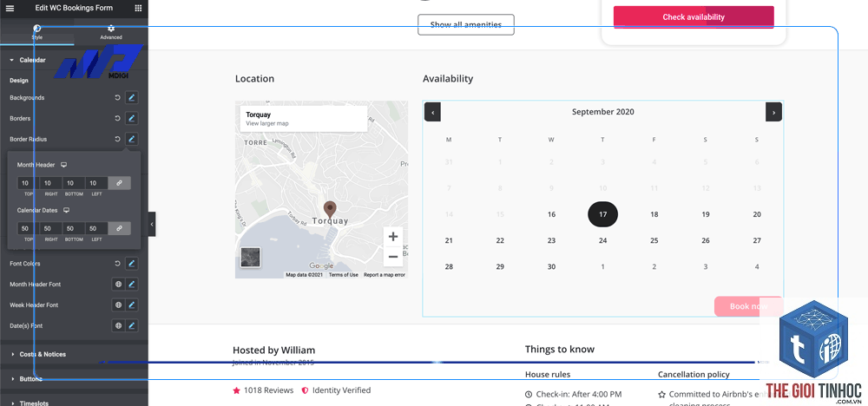Collapse the Calendar section

(x=32, y=60)
